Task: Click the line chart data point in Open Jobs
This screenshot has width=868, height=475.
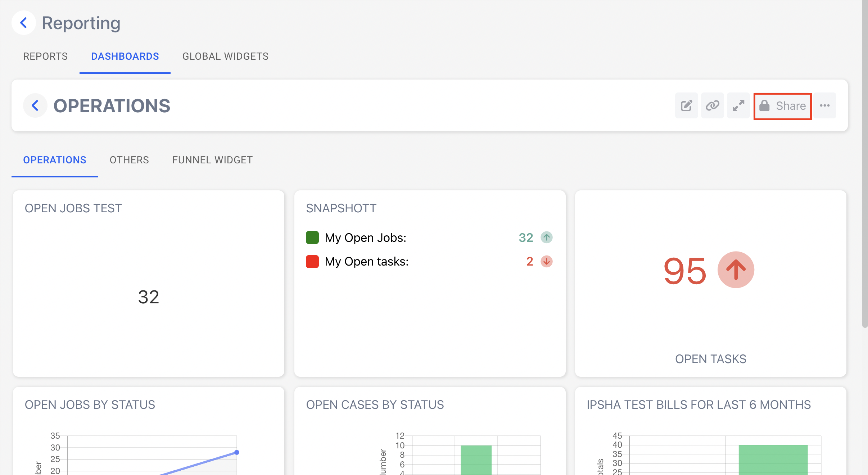Action: [x=237, y=452]
